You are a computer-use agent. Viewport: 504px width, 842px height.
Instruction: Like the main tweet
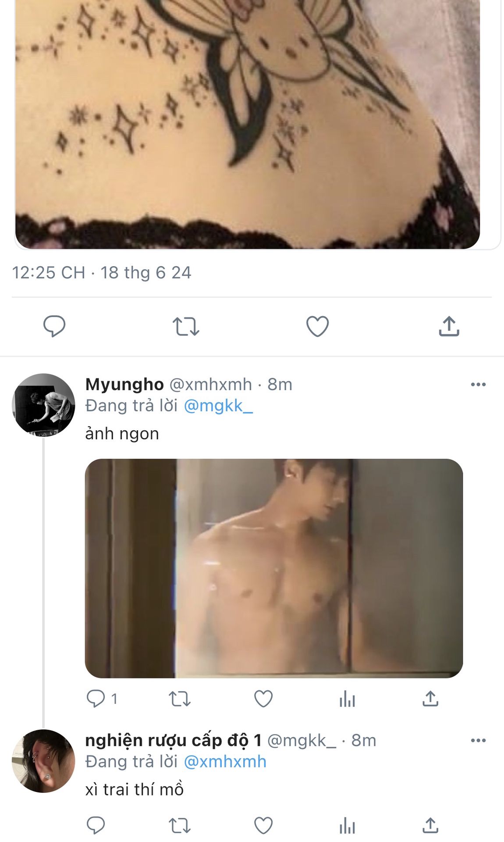[x=317, y=326]
